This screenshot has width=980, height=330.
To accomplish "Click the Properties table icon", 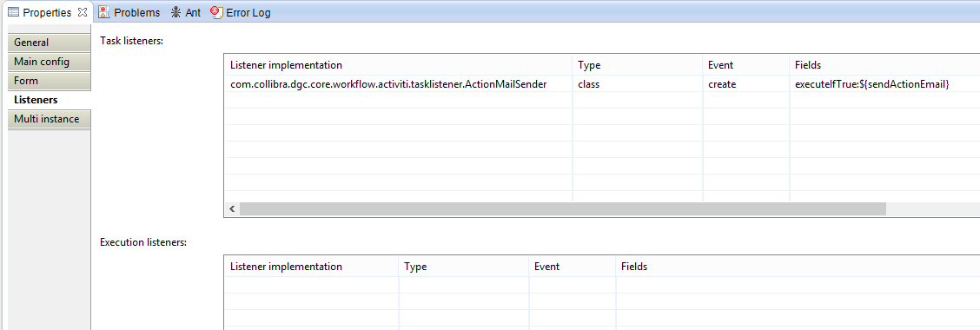I will point(13,12).
